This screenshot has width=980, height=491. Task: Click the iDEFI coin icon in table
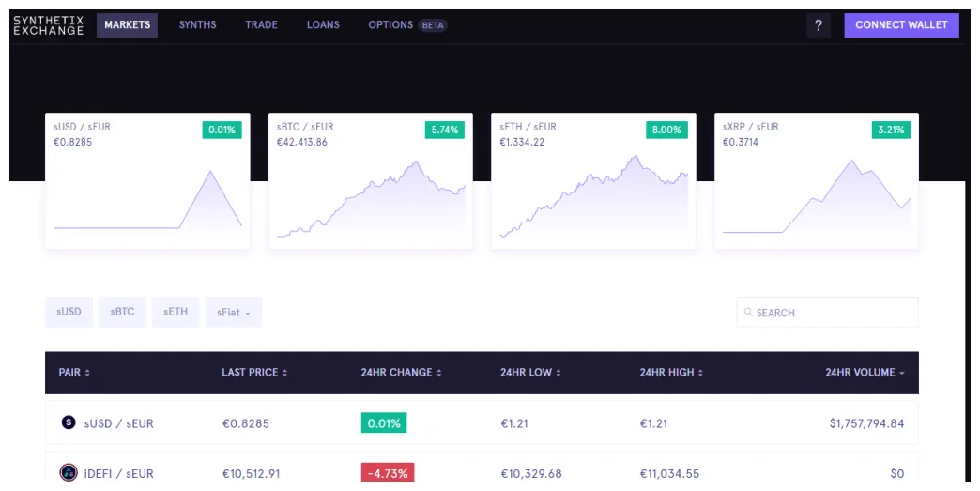pyautogui.click(x=69, y=472)
